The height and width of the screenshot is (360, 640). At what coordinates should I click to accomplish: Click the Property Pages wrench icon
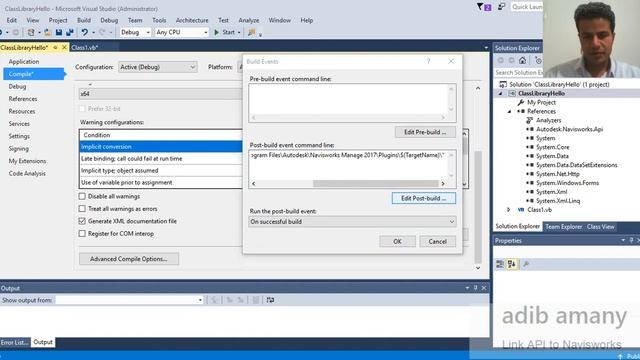[526, 264]
